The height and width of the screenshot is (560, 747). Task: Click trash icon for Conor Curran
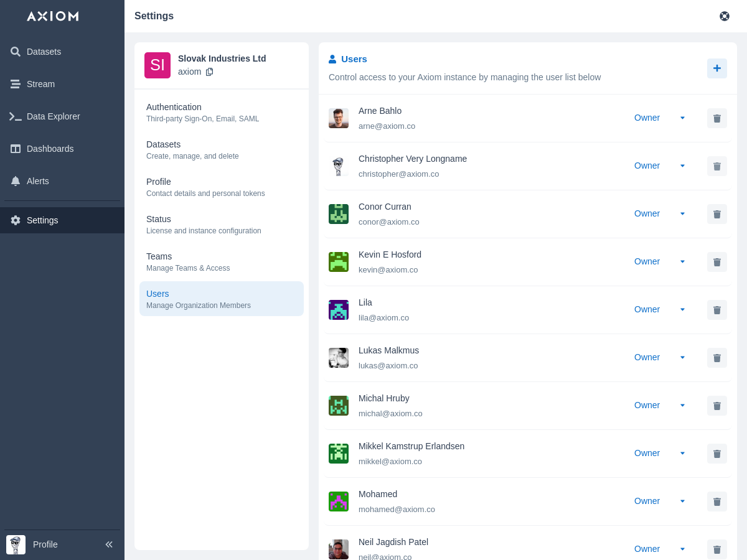pos(716,214)
